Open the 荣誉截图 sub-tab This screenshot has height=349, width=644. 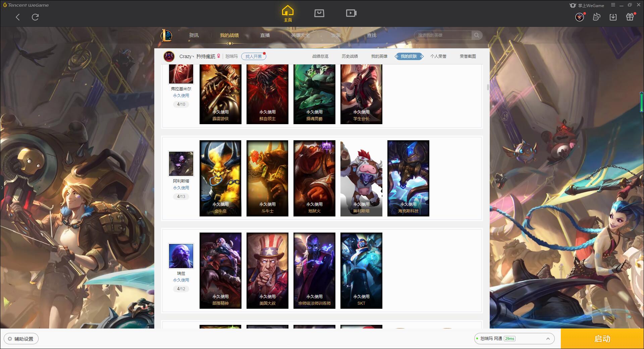pyautogui.click(x=468, y=56)
